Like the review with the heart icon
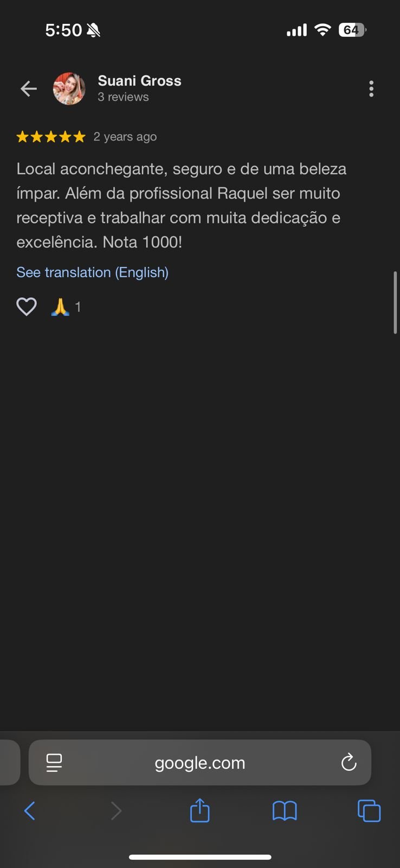The width and height of the screenshot is (400, 868). pos(27,307)
